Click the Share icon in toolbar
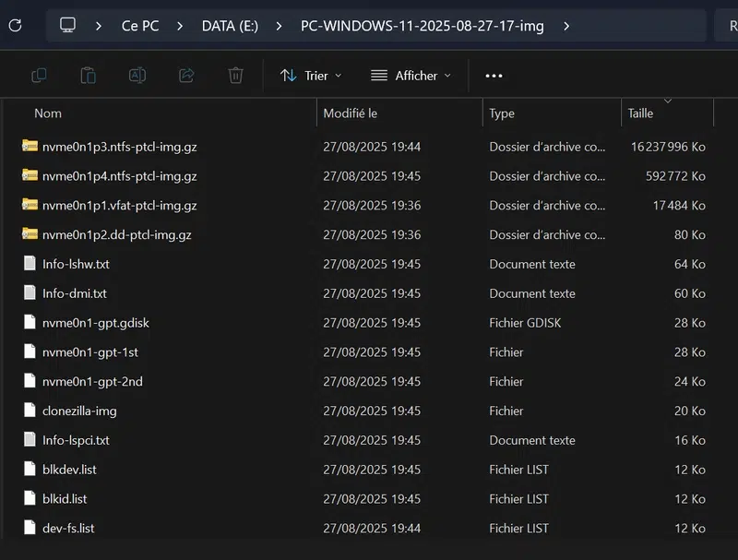738x560 pixels. click(x=186, y=76)
